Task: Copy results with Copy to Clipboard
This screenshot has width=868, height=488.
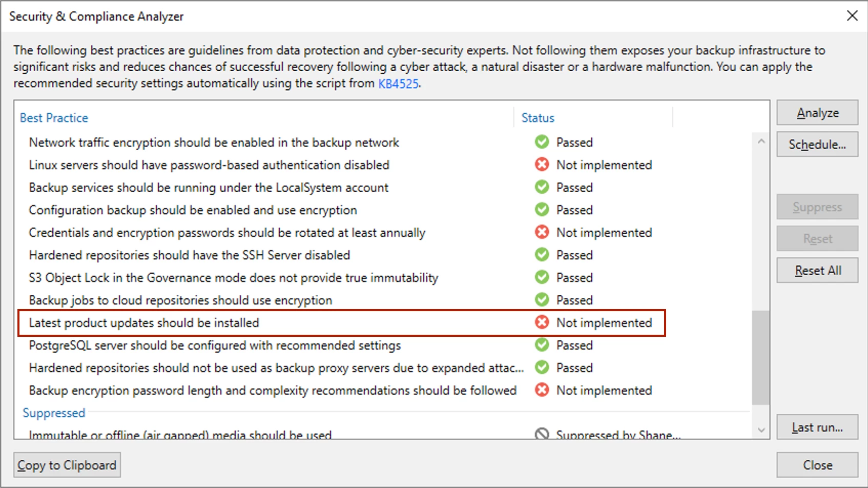Action: tap(67, 465)
